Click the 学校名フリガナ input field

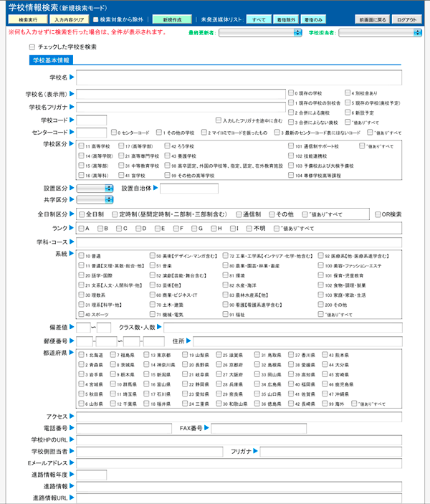point(181,107)
